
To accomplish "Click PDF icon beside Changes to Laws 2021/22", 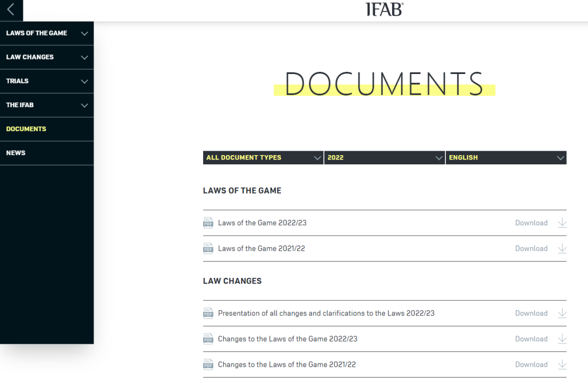I will [208, 365].
